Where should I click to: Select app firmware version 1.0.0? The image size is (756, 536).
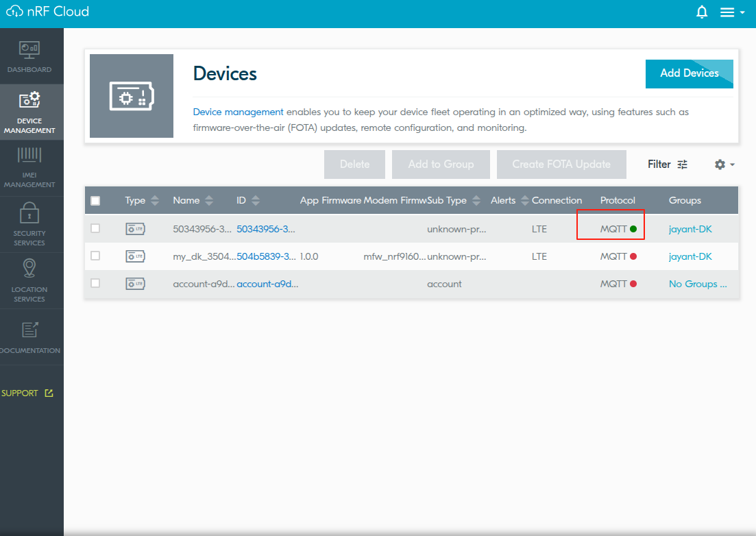[x=309, y=256]
